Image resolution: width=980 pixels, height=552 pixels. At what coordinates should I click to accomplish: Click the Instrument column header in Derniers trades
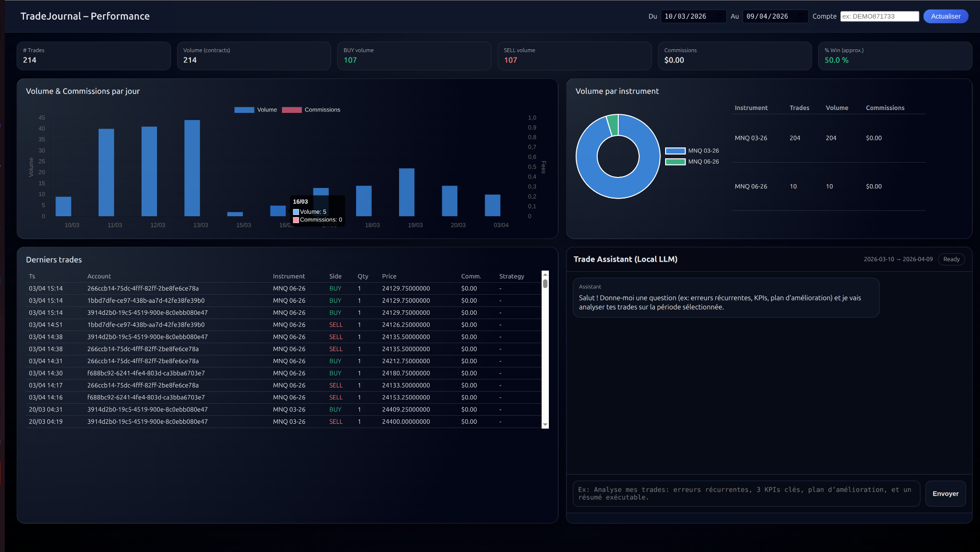pyautogui.click(x=289, y=276)
